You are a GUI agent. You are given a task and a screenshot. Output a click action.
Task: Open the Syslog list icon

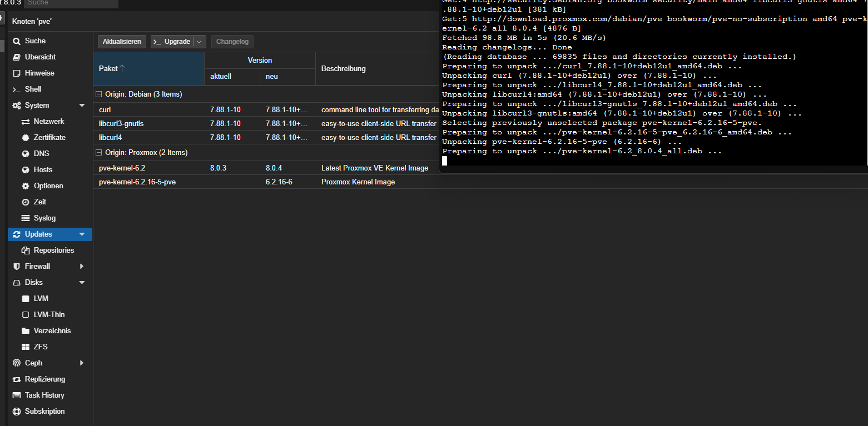tap(26, 218)
